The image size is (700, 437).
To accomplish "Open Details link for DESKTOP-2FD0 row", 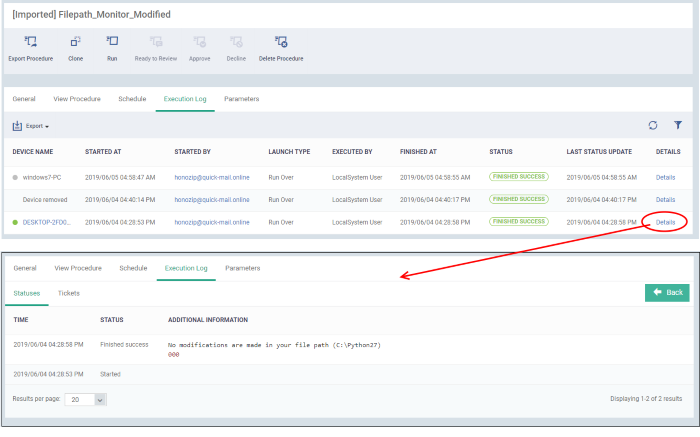I will click(x=665, y=222).
